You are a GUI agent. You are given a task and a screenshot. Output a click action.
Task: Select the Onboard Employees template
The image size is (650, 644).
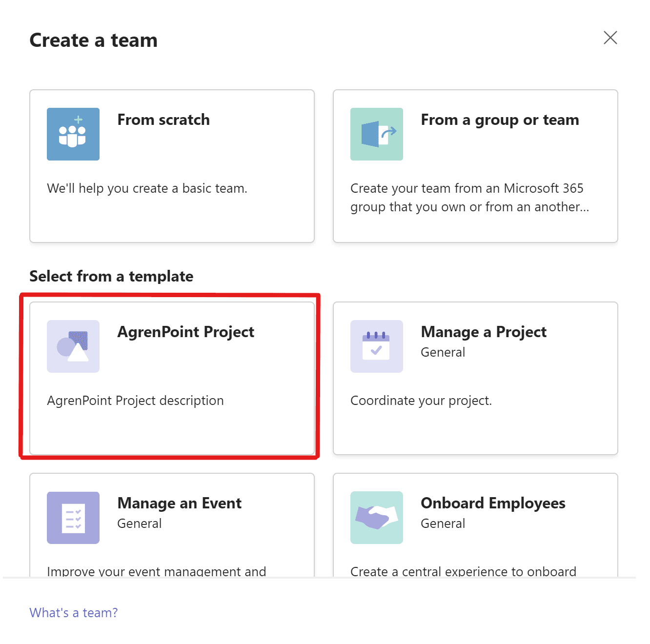(x=475, y=527)
